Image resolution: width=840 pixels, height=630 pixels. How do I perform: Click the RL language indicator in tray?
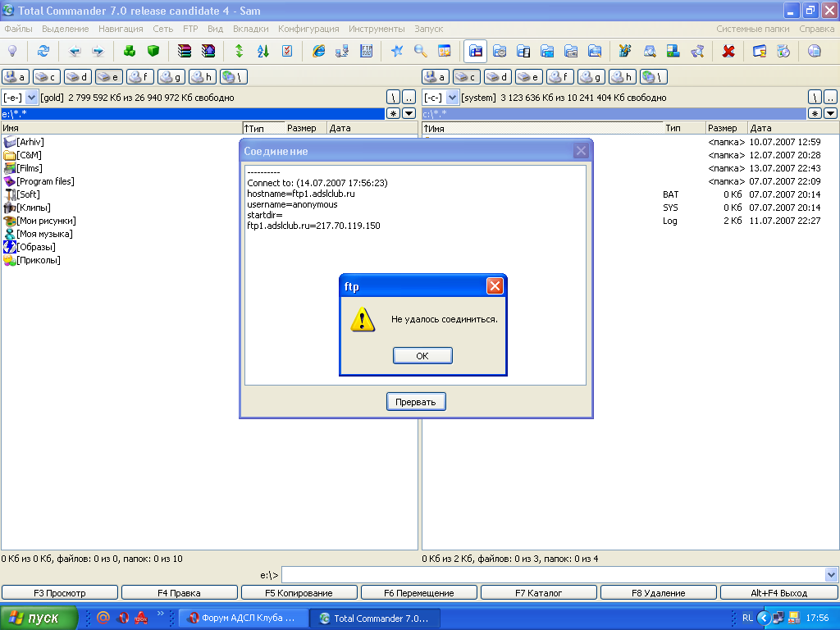(x=747, y=618)
